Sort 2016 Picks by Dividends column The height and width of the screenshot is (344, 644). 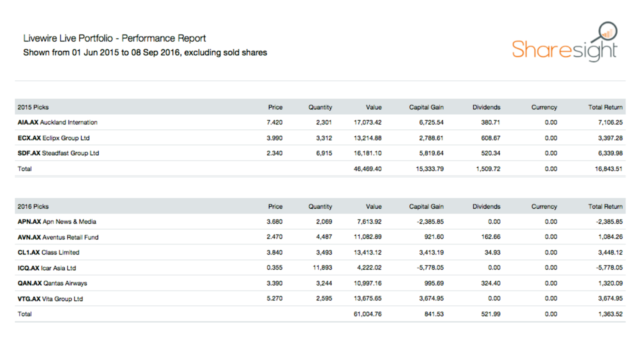[x=486, y=206]
